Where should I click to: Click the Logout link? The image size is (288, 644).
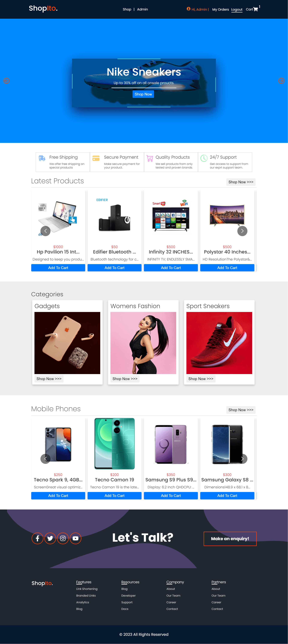tap(237, 9)
